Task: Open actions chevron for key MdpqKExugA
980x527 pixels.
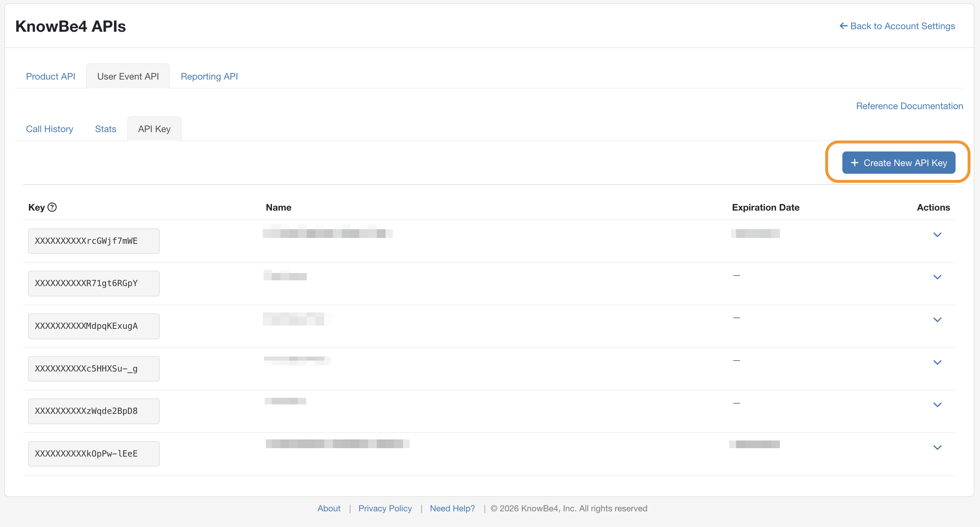Action: pyautogui.click(x=937, y=320)
